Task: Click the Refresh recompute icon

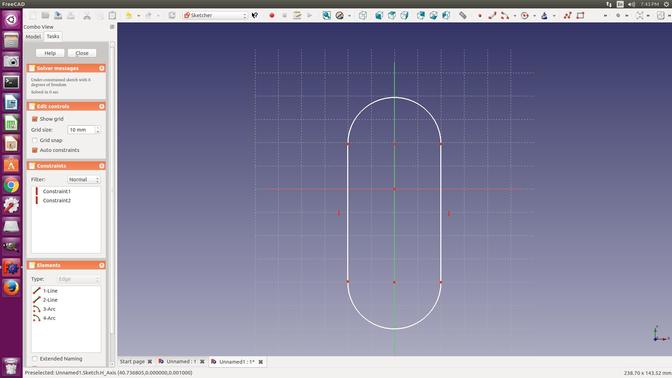Action: [x=172, y=15]
